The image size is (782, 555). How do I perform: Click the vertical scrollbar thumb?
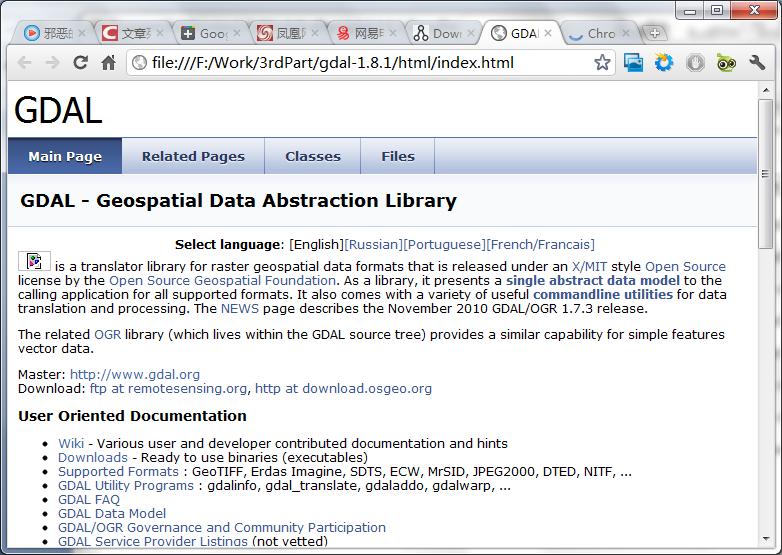(766, 174)
